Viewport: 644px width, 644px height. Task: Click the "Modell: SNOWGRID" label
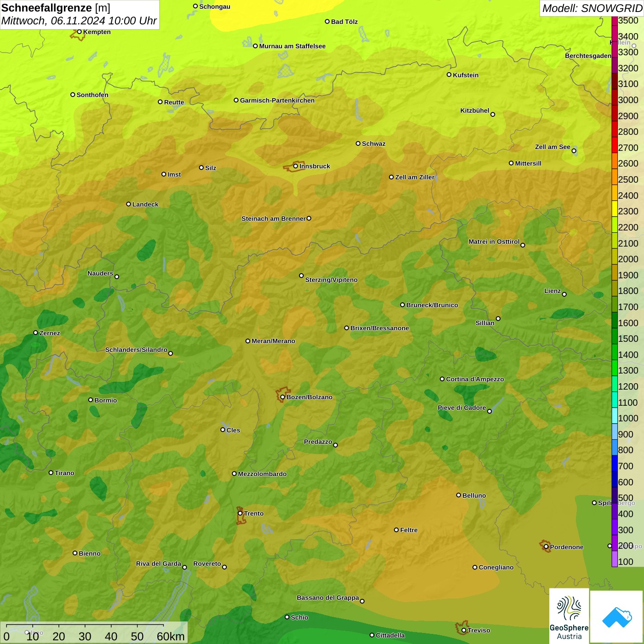coord(592,8)
